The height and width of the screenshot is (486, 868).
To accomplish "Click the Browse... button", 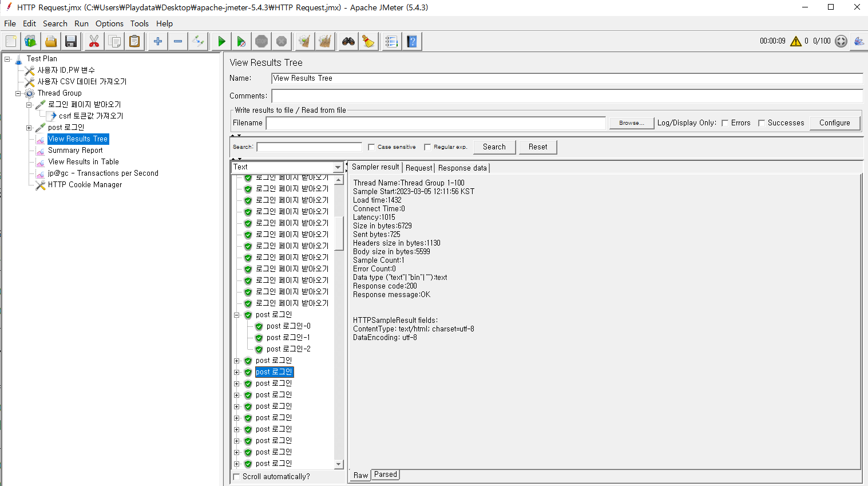I will point(631,123).
